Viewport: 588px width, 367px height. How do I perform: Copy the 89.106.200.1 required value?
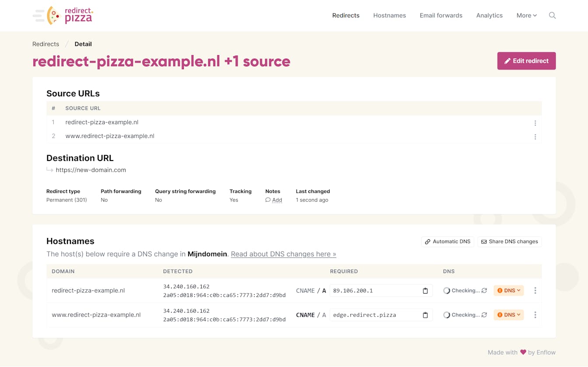click(x=425, y=291)
